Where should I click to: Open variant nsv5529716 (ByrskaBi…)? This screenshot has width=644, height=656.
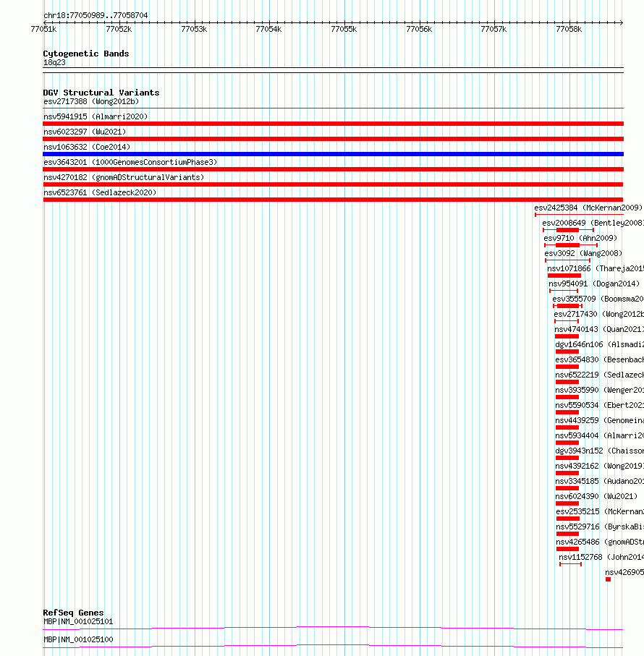[600, 527]
